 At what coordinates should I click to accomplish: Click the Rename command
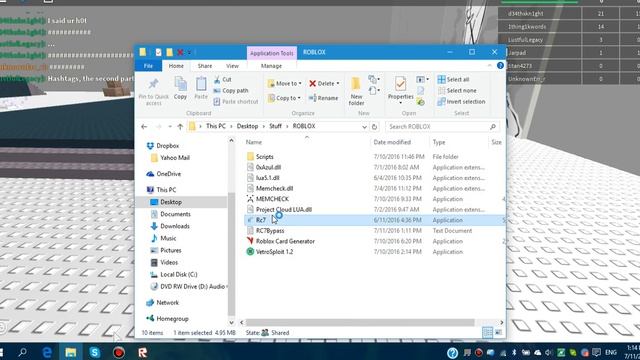(323, 98)
